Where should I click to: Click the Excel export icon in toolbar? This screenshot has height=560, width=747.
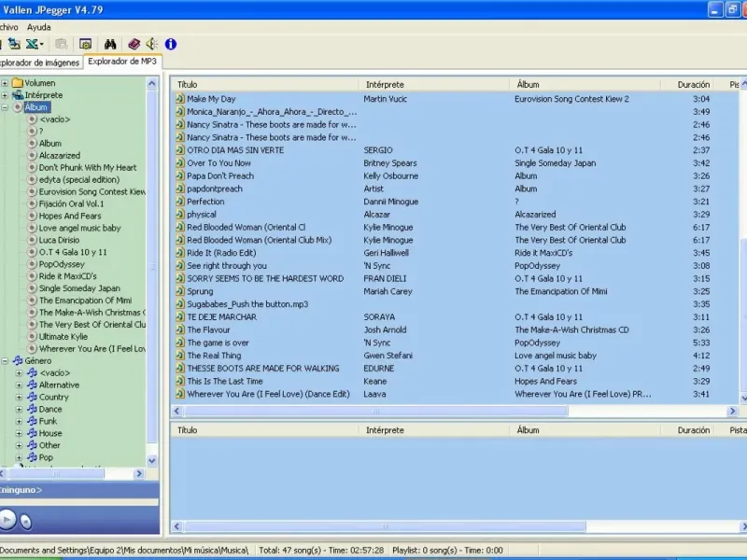point(34,44)
